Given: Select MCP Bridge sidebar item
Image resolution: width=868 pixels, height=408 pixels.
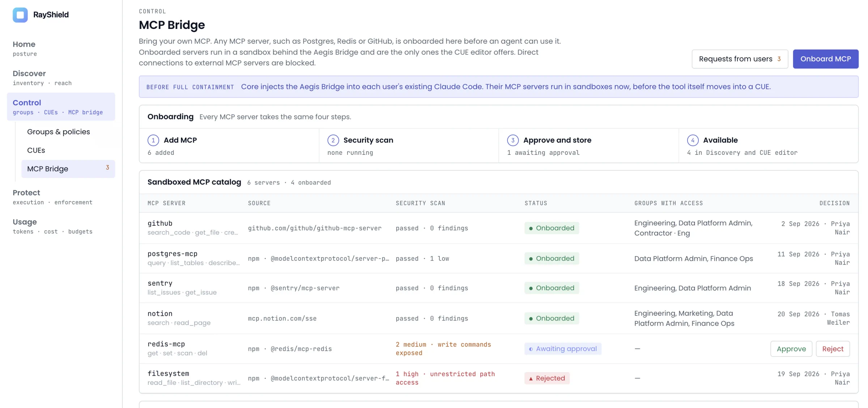Looking at the screenshot, I should pyautogui.click(x=68, y=169).
